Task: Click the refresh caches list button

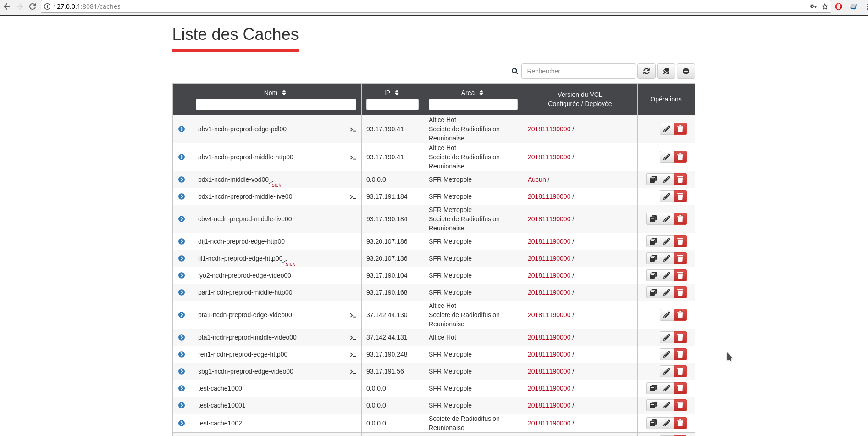Action: pyautogui.click(x=647, y=71)
